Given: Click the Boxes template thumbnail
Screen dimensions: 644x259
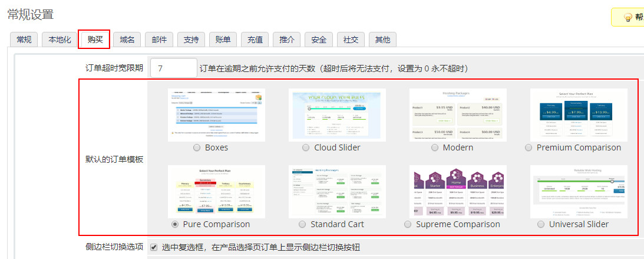Looking at the screenshot, I should (216, 115).
